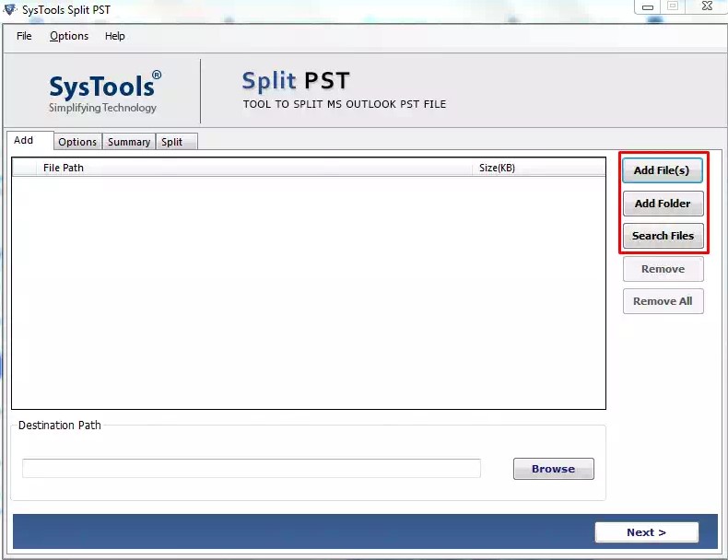The width and height of the screenshot is (728, 560).
Task: Proceed with the Next > button
Action: tap(646, 532)
